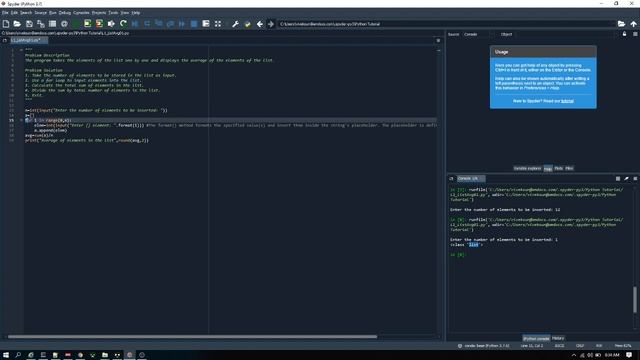Change to the parent directory
This screenshot has height=360, width=640.
(x=633, y=24)
